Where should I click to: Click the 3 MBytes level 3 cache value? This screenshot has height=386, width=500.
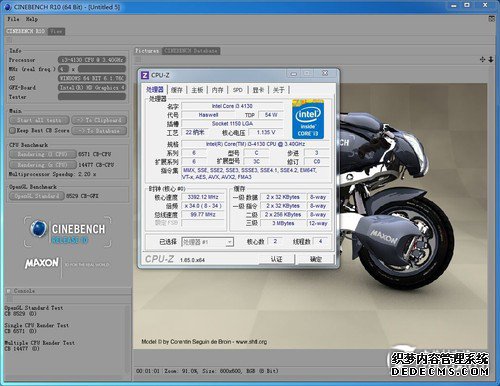coord(283,223)
